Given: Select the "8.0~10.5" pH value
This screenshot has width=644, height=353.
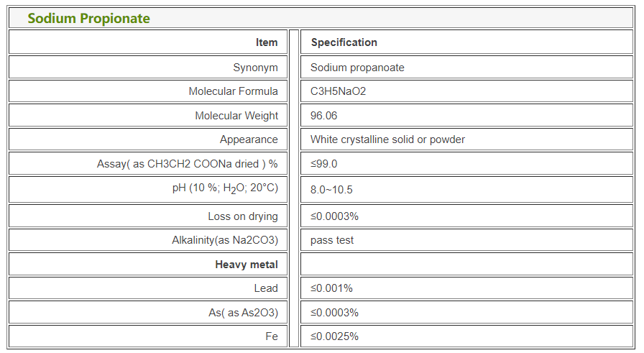Looking at the screenshot, I should coord(331,190).
